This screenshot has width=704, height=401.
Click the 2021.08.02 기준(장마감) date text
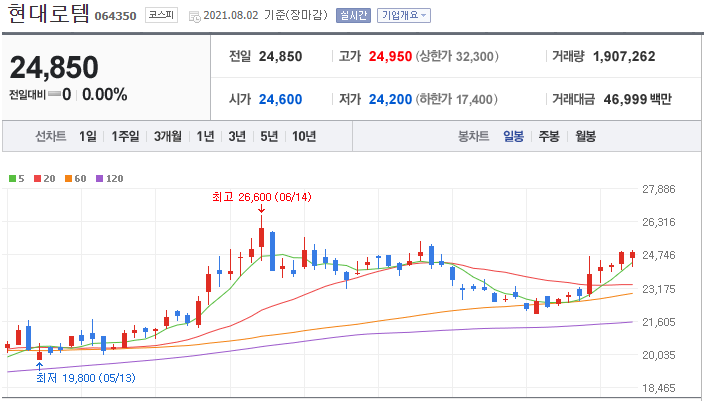(x=267, y=15)
